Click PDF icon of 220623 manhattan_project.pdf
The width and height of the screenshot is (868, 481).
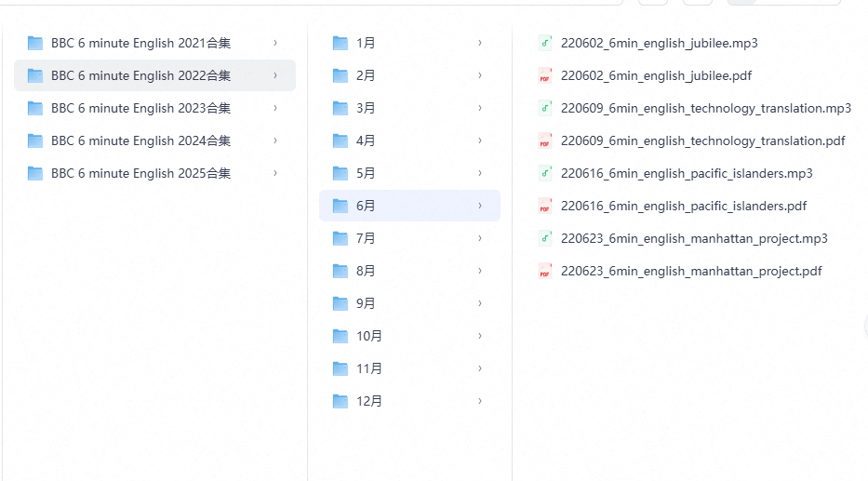(545, 272)
